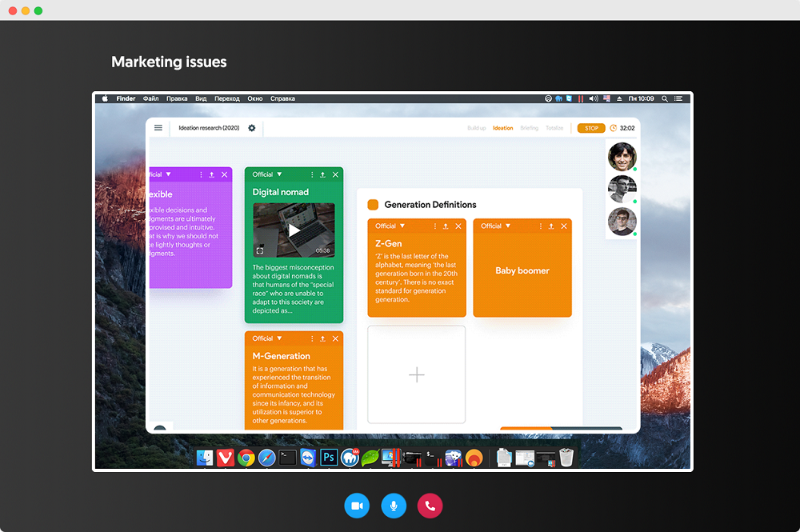Close the Z-Gen card
This screenshot has width=800, height=532.
[458, 226]
